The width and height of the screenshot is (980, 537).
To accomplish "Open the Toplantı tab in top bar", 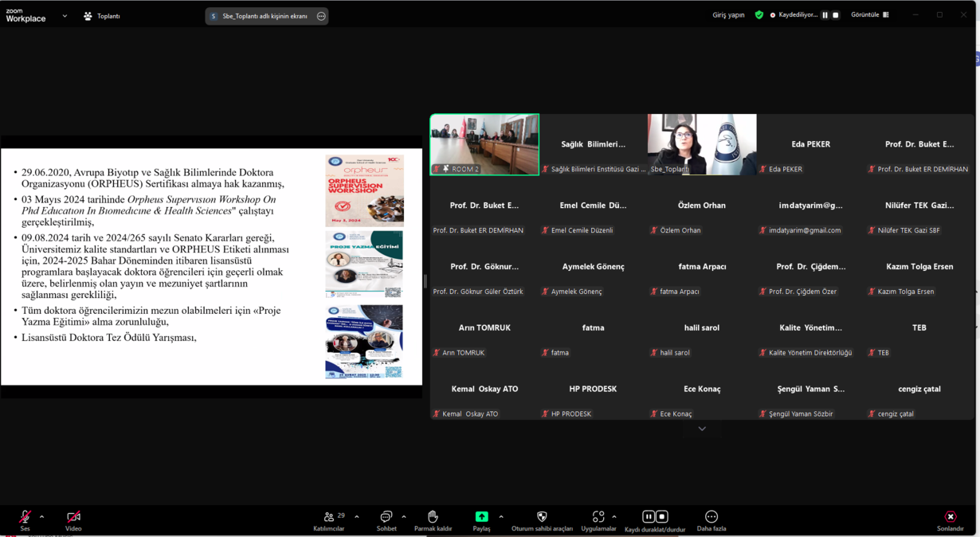I will click(102, 16).
